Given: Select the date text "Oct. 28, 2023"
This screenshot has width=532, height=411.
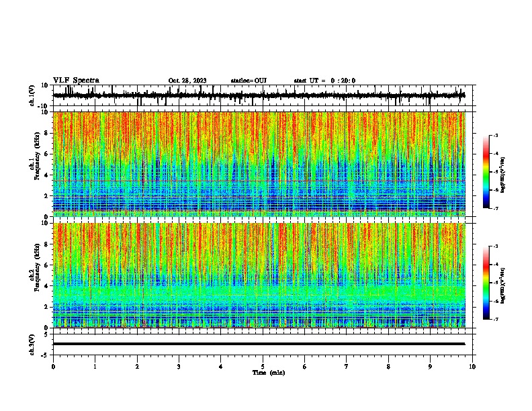Looking at the screenshot, I should (187, 81).
